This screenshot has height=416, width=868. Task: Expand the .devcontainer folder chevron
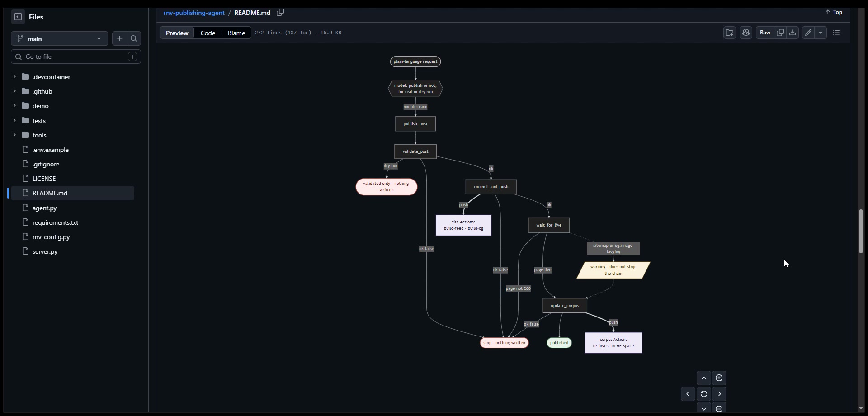14,77
